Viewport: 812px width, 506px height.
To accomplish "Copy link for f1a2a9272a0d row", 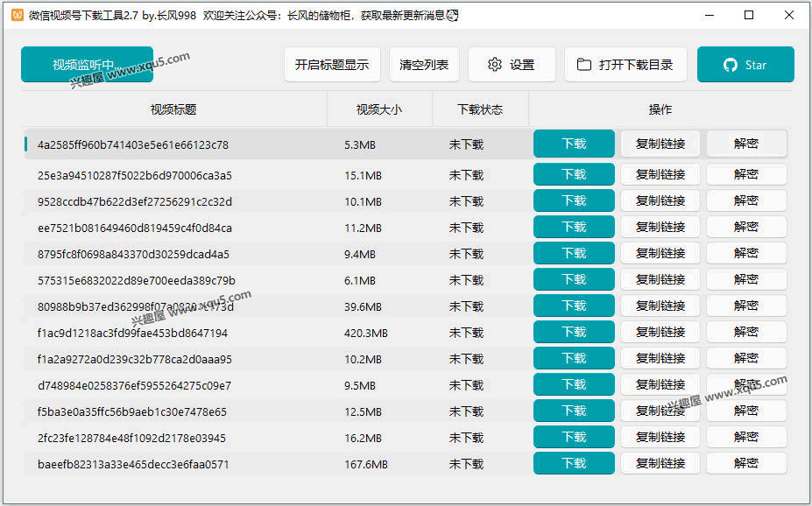I will tap(660, 359).
